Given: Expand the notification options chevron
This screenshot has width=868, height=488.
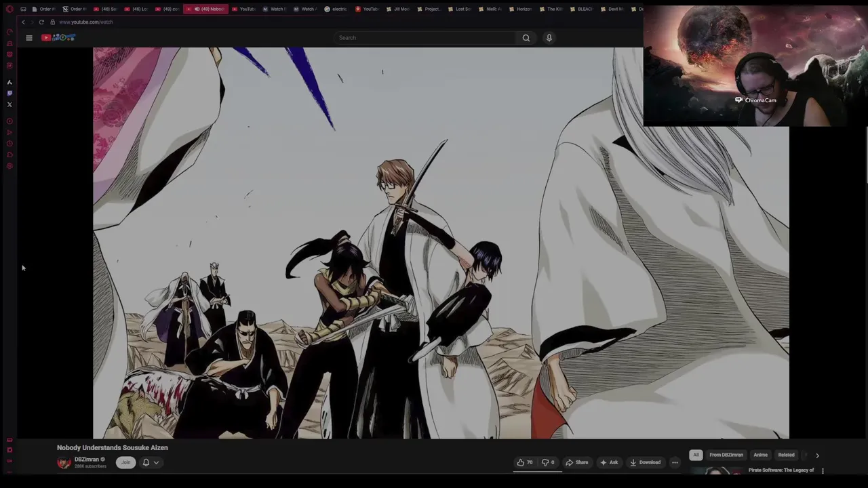Looking at the screenshot, I should [156, 463].
